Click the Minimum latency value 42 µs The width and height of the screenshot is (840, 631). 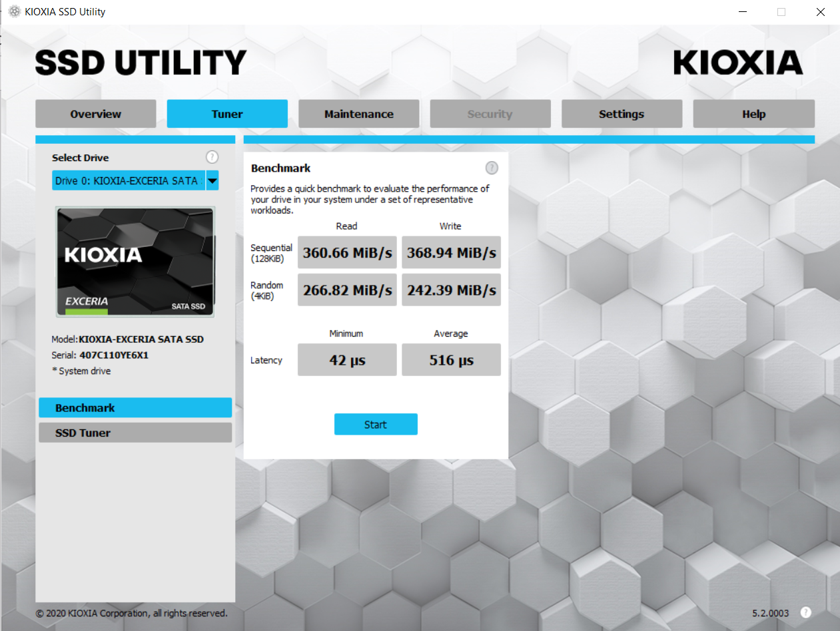[x=347, y=360]
